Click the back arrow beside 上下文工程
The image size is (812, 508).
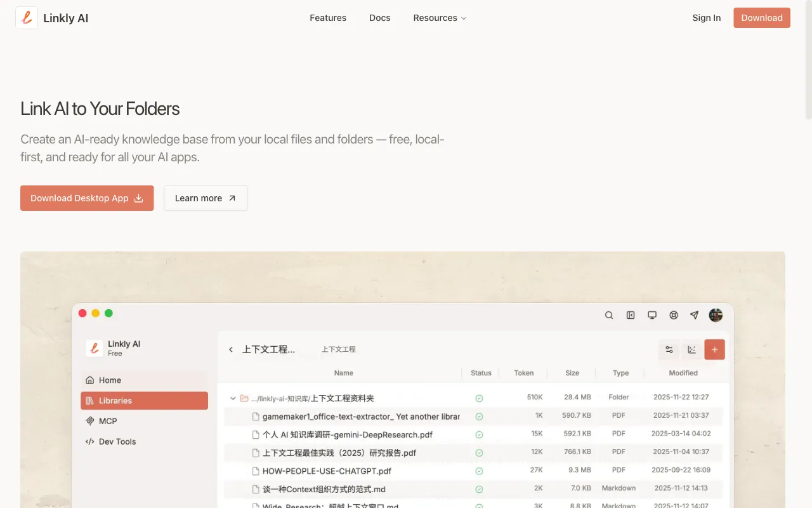pos(231,349)
